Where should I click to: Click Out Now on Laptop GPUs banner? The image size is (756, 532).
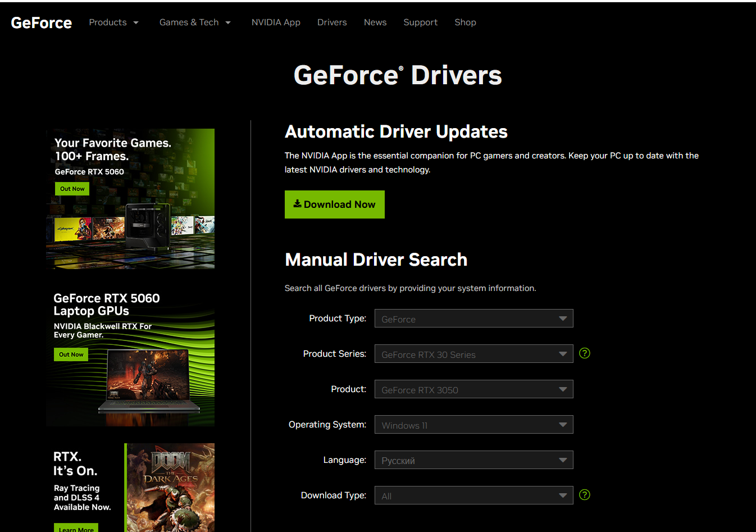71,354
